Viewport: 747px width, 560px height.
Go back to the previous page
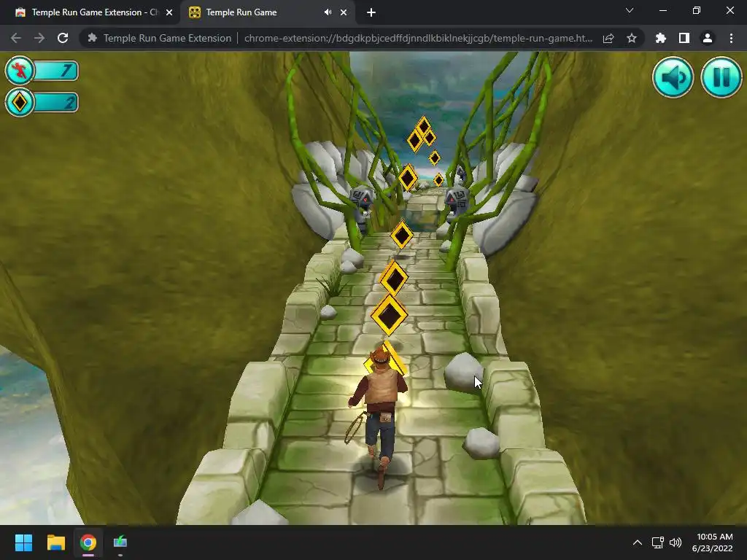coord(16,38)
